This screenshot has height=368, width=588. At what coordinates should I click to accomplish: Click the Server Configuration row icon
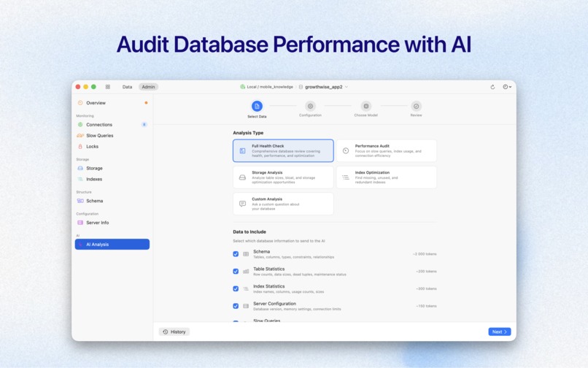(x=246, y=306)
